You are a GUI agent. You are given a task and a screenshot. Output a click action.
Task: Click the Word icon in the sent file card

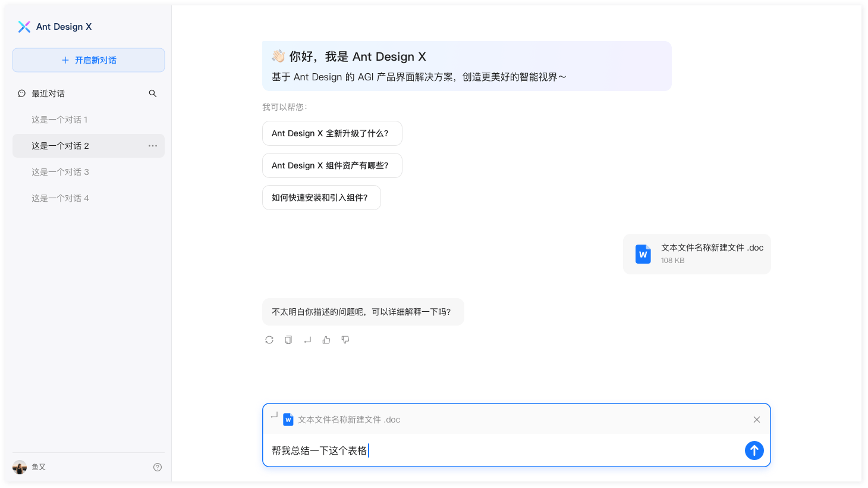point(643,254)
